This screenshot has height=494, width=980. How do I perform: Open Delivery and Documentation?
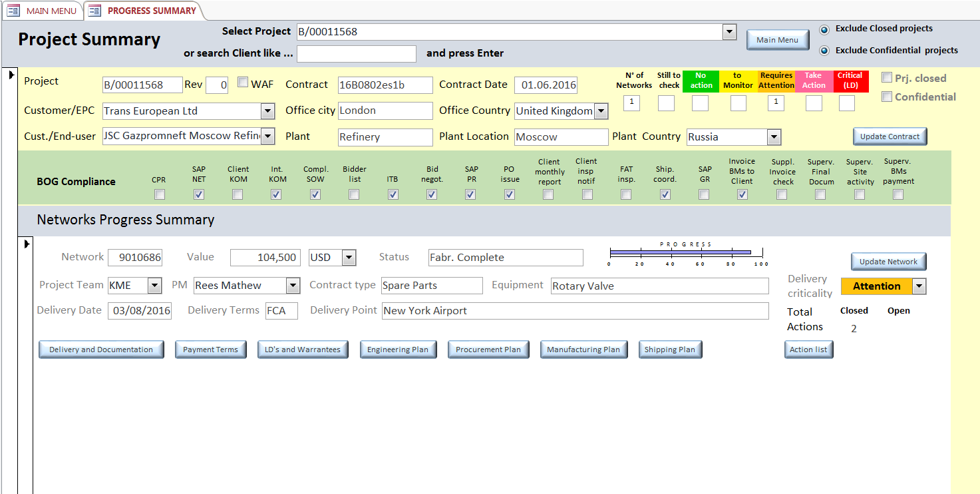[101, 350]
